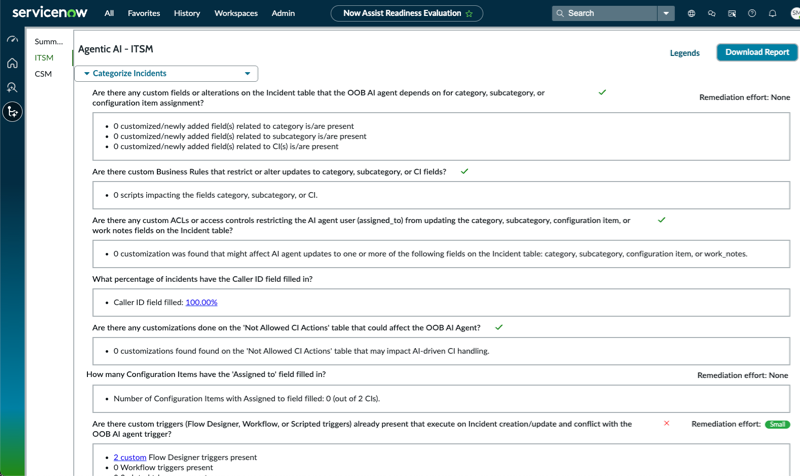Open the Workspaces menu
Viewport: 800px width, 476px height.
[x=236, y=13]
